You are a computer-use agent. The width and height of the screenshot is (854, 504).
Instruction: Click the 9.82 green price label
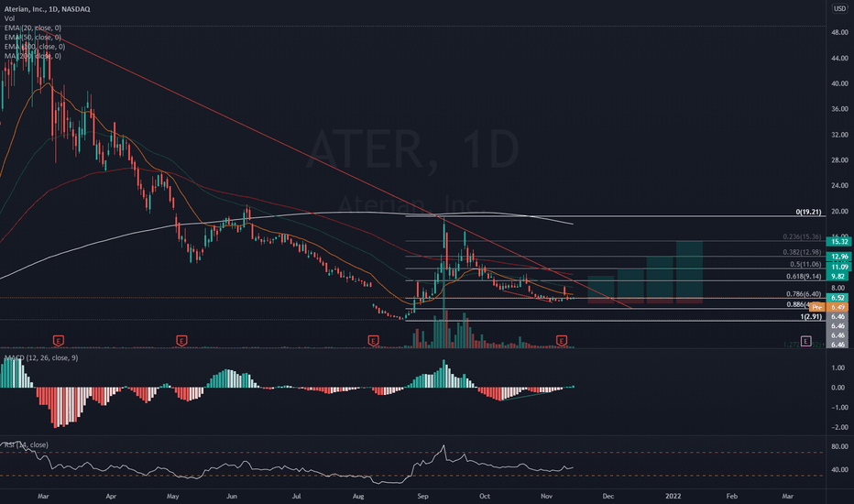(x=838, y=276)
